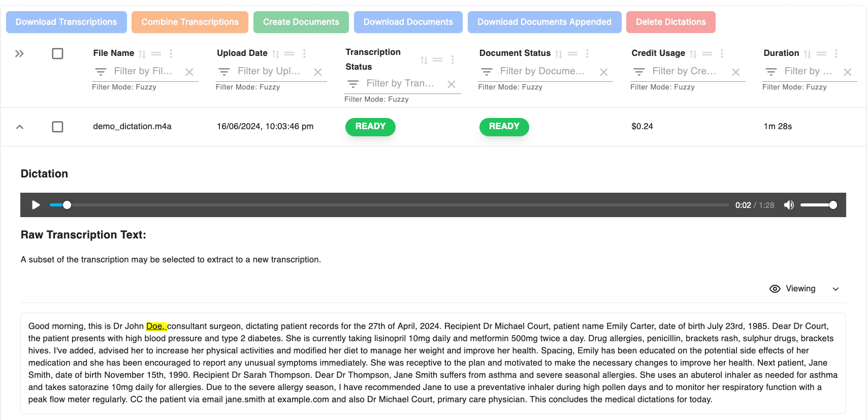Clear the File Name filter

click(189, 72)
